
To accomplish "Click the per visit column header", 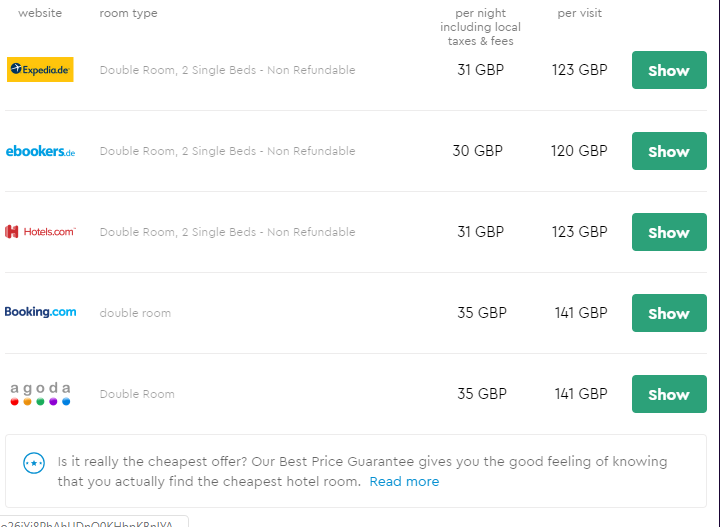I will tap(579, 13).
